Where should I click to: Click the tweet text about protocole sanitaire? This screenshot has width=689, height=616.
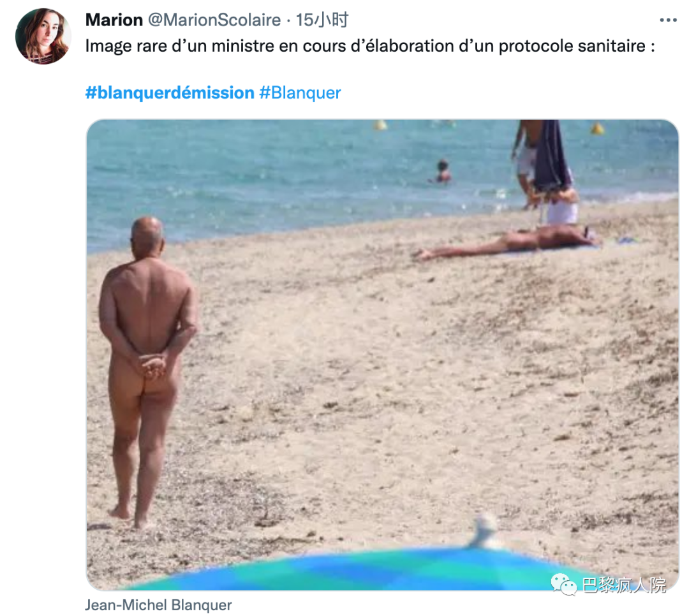click(x=370, y=46)
